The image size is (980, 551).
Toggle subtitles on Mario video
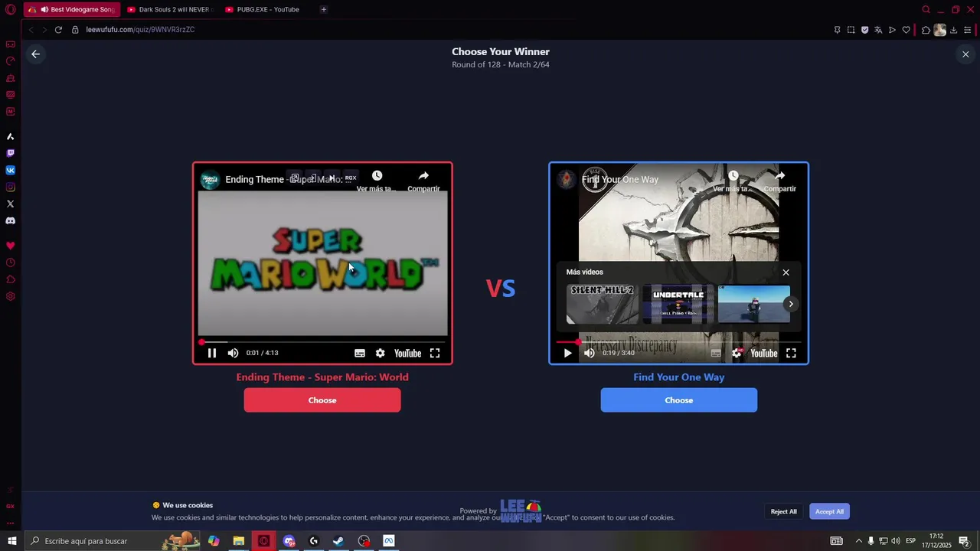360,353
